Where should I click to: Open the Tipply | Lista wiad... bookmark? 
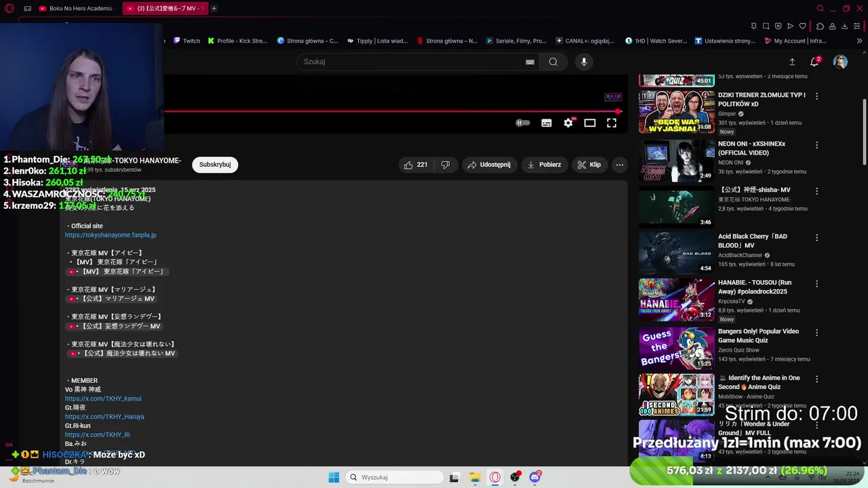pos(377,41)
